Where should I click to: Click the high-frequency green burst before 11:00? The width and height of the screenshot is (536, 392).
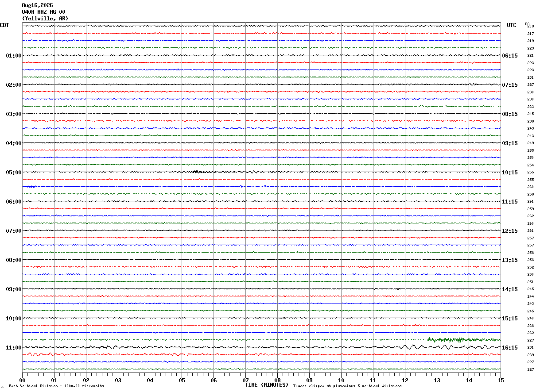[x=463, y=340]
